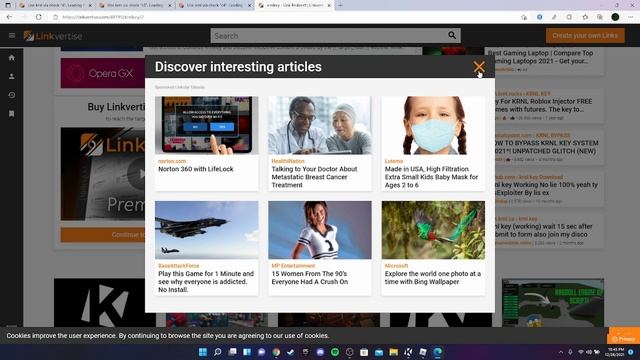640x360 pixels.
Task: Open the history icon in left sidebar
Action: pos(12,95)
